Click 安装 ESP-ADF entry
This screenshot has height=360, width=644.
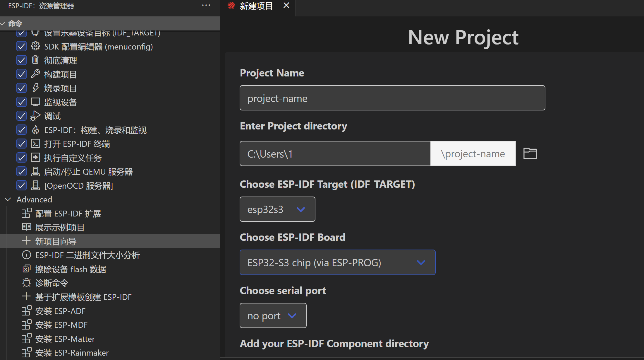tap(60, 311)
